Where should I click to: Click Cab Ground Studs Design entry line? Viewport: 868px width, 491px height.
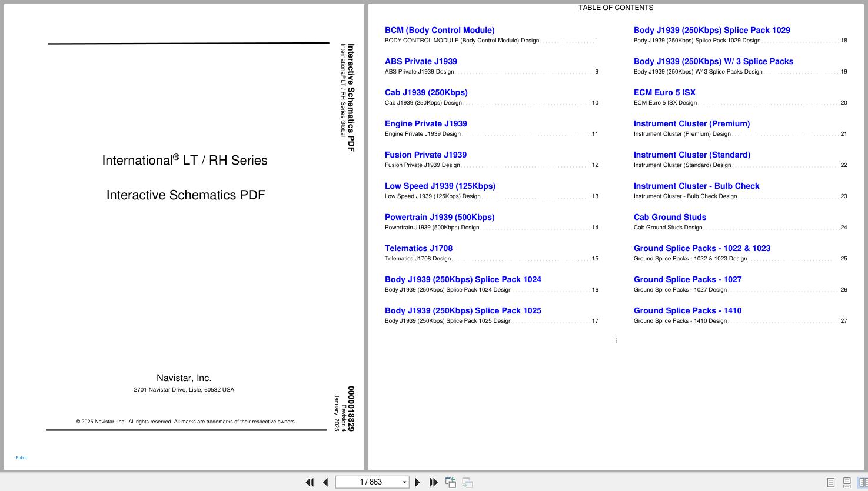[x=740, y=228]
